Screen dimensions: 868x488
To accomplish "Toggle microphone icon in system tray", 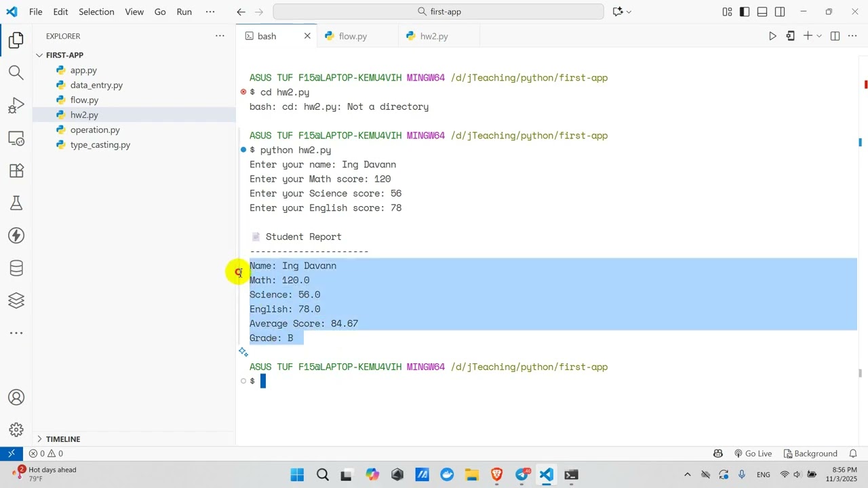I will (742, 474).
